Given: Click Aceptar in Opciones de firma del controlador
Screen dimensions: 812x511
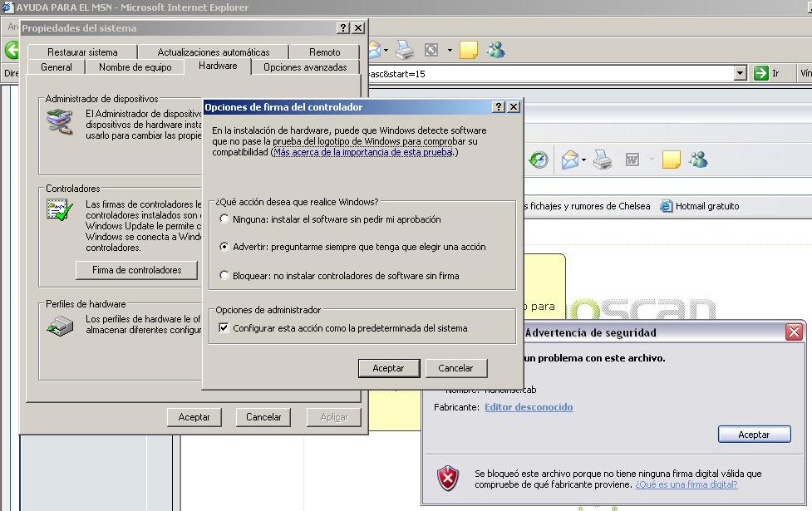Looking at the screenshot, I should (388, 368).
